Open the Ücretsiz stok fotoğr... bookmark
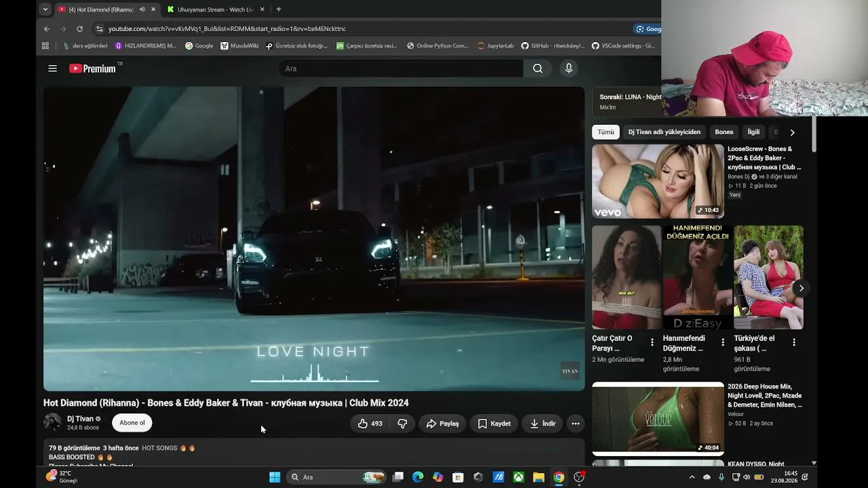 click(297, 46)
